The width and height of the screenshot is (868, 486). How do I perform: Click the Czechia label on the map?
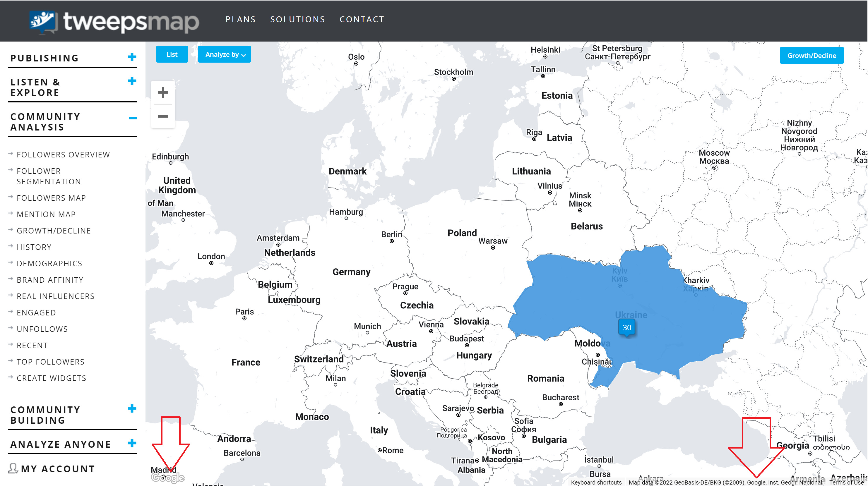click(417, 305)
